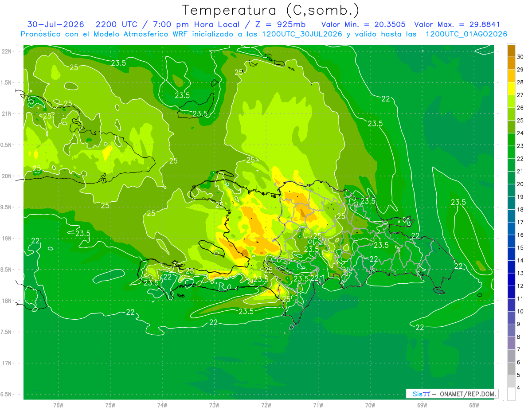Click the 76W longitude axis label
Image resolution: width=532 pixels, height=411 pixels.
pyautogui.click(x=58, y=405)
